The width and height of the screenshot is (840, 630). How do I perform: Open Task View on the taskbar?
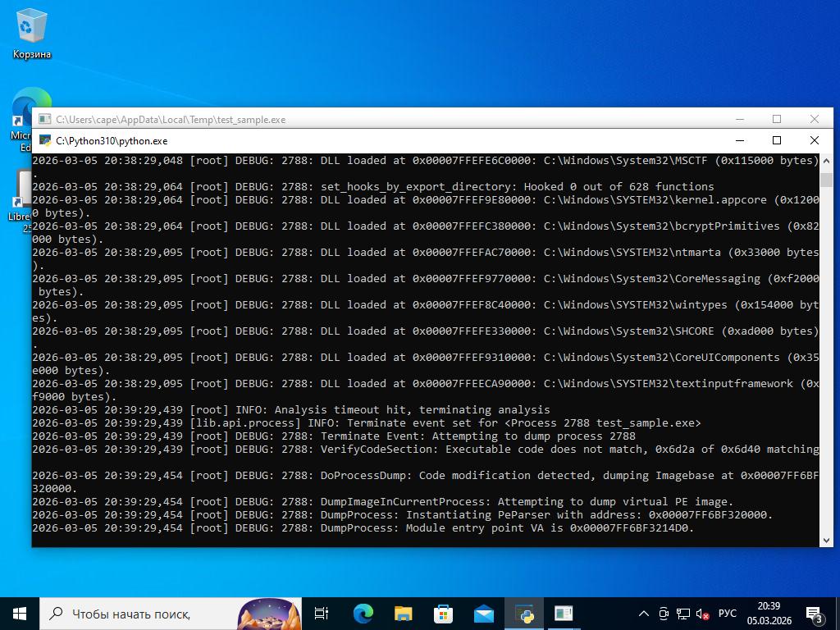point(322,613)
